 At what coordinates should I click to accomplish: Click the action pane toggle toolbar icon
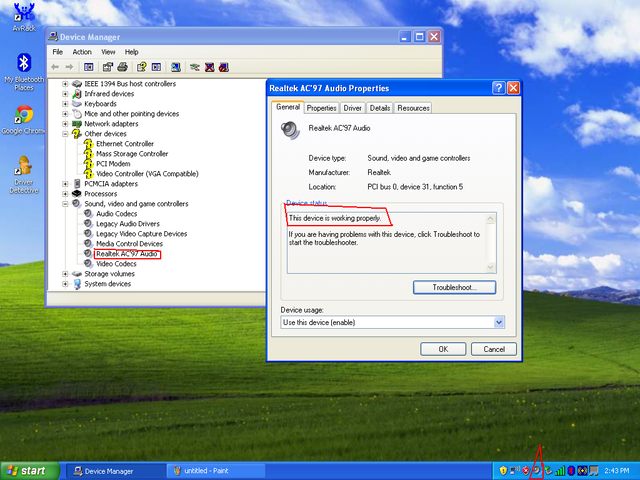156,67
